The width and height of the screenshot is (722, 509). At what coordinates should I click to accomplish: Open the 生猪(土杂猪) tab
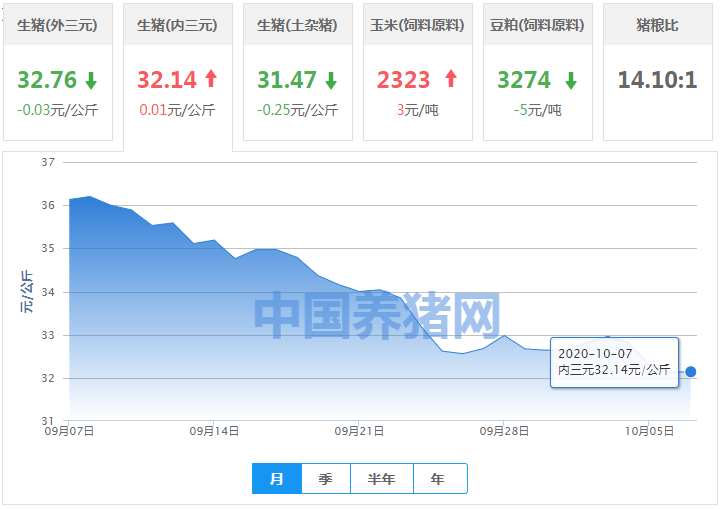click(x=298, y=25)
